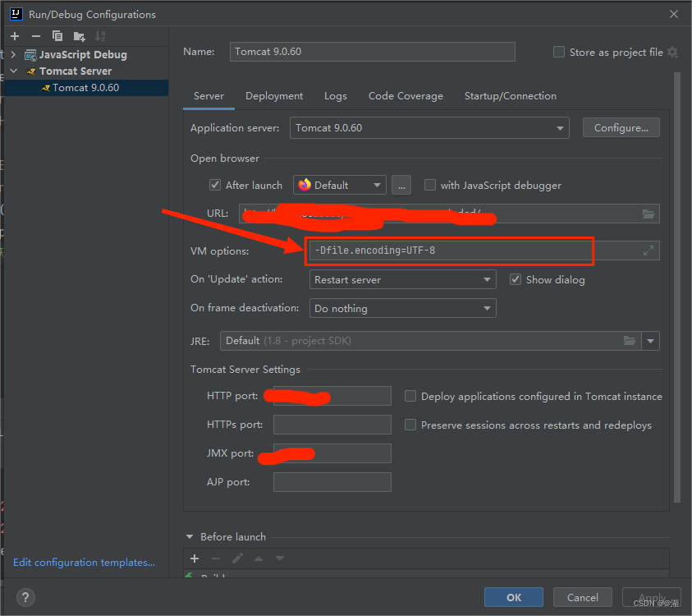Switch to the Deployment tab

coord(274,96)
